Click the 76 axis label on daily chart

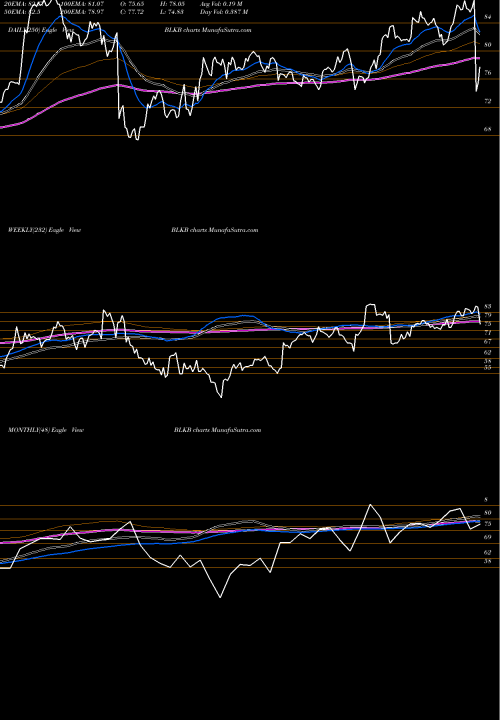click(x=488, y=73)
